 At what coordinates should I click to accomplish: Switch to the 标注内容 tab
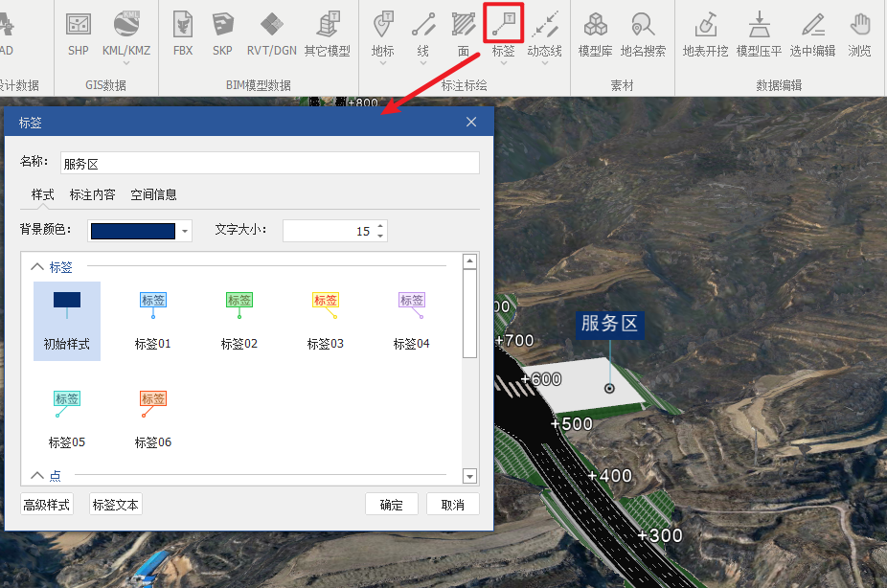[92, 194]
